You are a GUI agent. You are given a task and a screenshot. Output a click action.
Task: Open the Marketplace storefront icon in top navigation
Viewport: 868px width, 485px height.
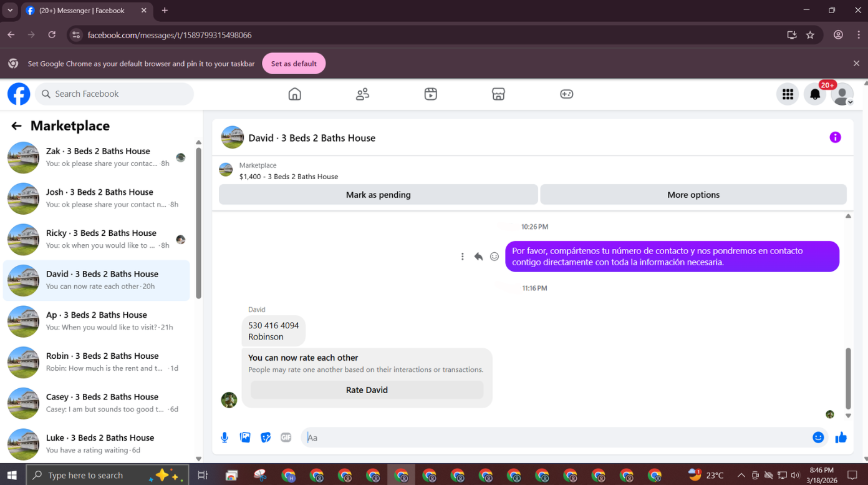pyautogui.click(x=498, y=94)
